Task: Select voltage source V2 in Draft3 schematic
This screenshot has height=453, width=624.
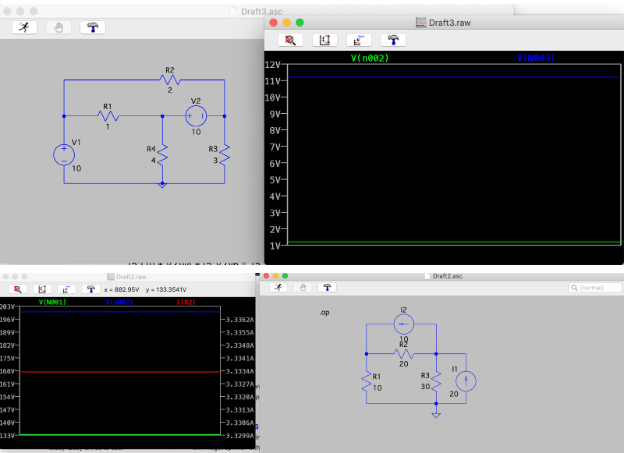Action: click(x=196, y=116)
